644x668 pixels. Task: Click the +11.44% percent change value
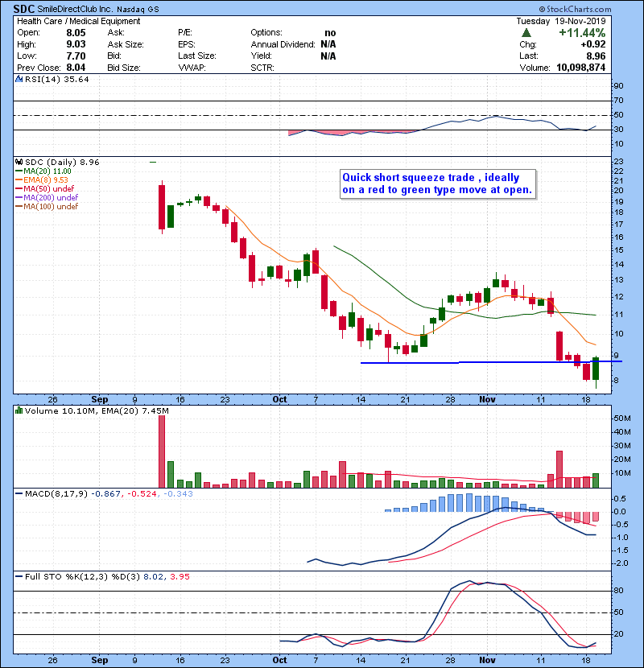(582, 33)
